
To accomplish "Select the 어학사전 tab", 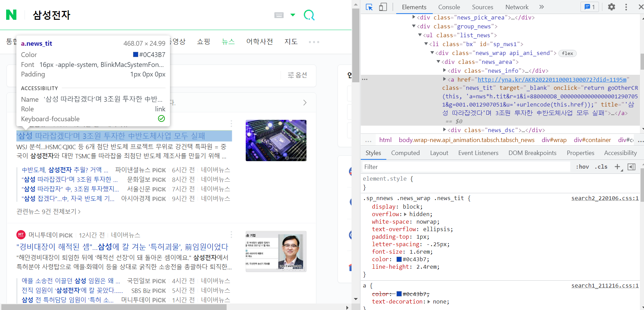I will click(x=260, y=42).
